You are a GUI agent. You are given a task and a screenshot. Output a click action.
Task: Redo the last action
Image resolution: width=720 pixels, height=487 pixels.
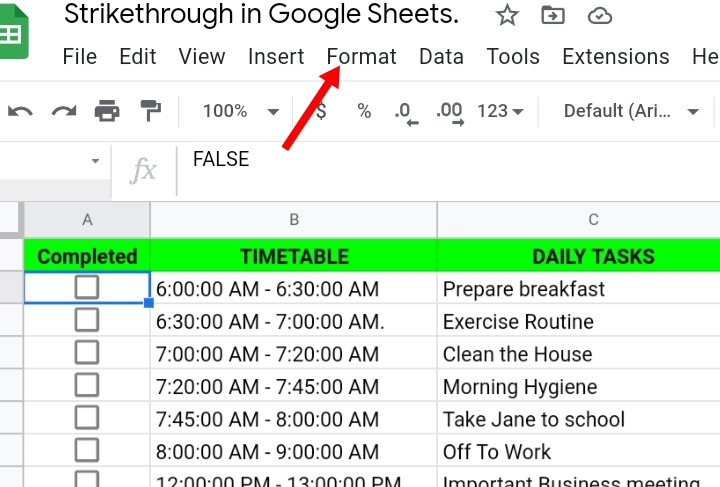[x=64, y=112]
